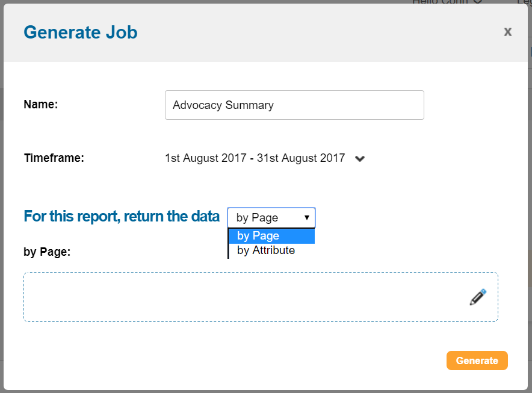Select the highlighted "by Page" option
The width and height of the screenshot is (532, 393).
(x=271, y=236)
